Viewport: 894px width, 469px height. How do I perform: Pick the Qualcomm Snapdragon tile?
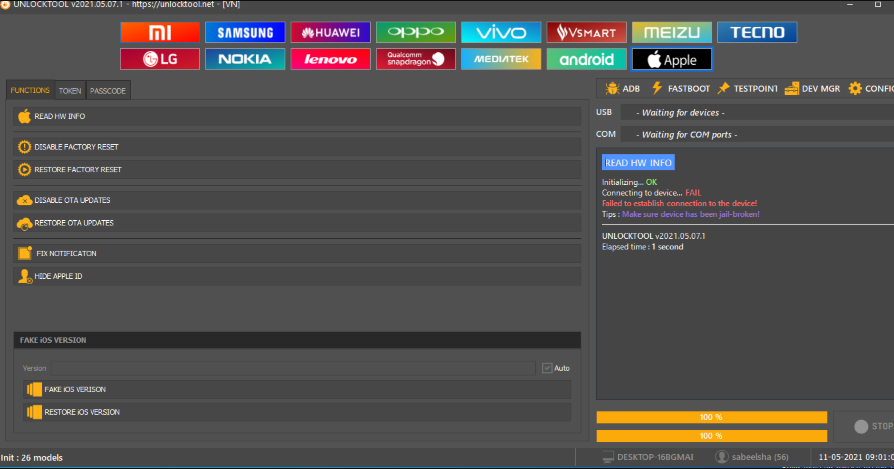click(x=416, y=59)
